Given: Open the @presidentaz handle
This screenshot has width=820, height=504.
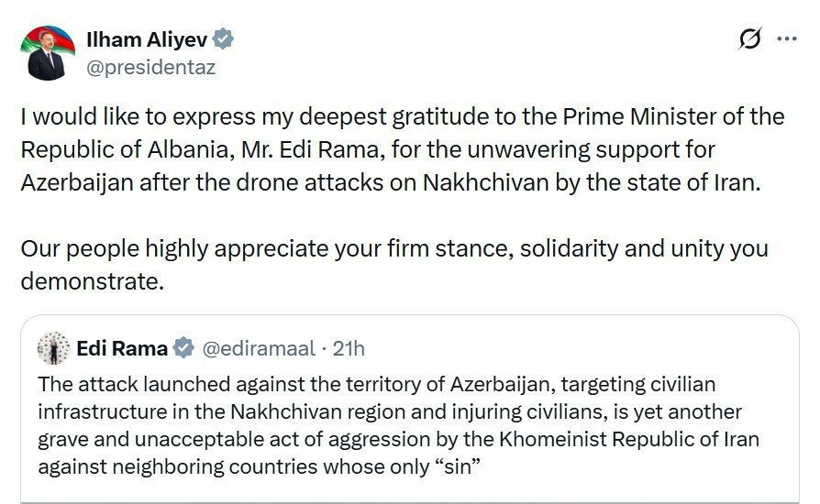Looking at the screenshot, I should [150, 67].
